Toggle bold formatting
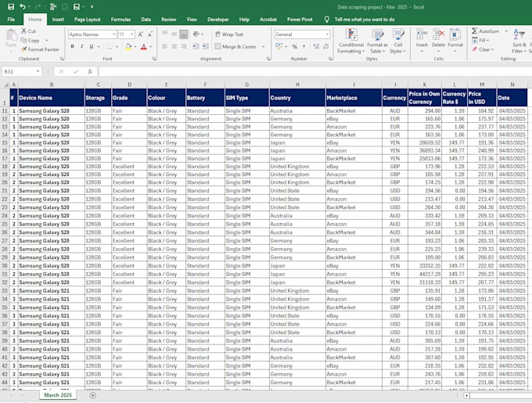 tap(72, 46)
